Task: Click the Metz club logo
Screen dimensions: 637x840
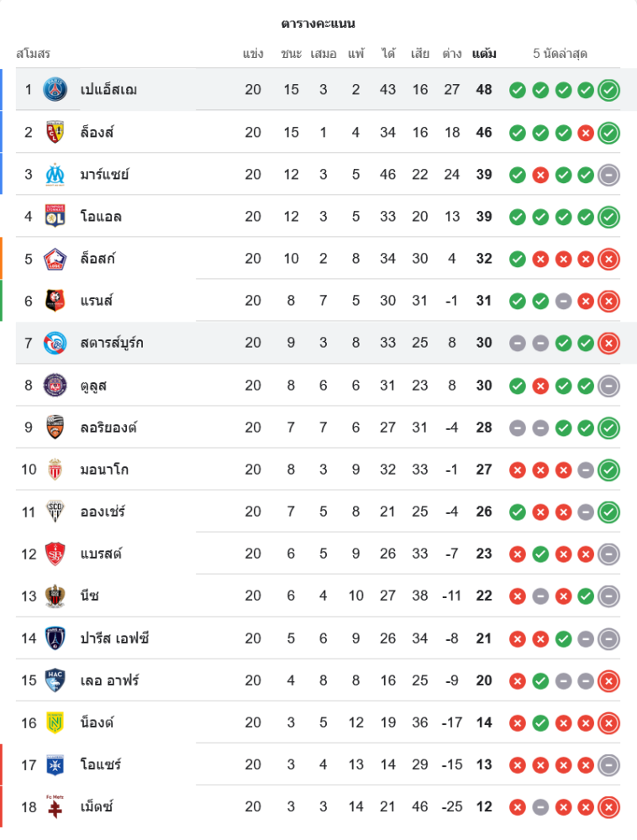Action: (x=55, y=806)
